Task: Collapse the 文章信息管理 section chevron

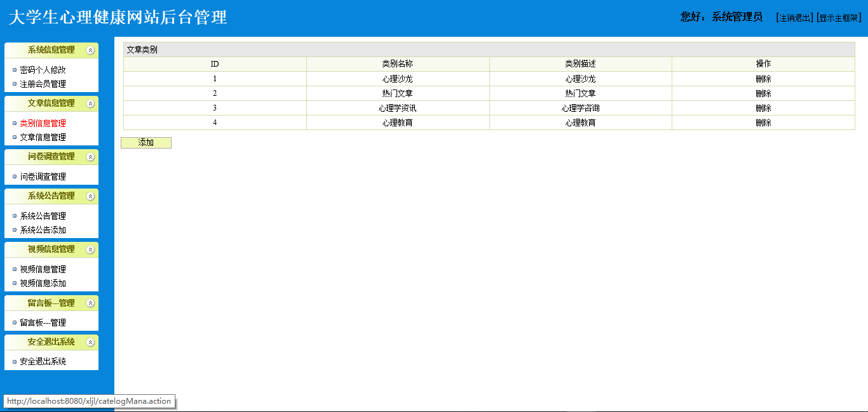Action: (91, 103)
